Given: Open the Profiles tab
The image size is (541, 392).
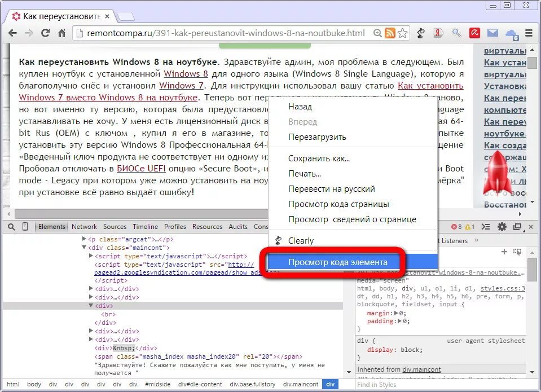Looking at the screenshot, I should [175, 227].
